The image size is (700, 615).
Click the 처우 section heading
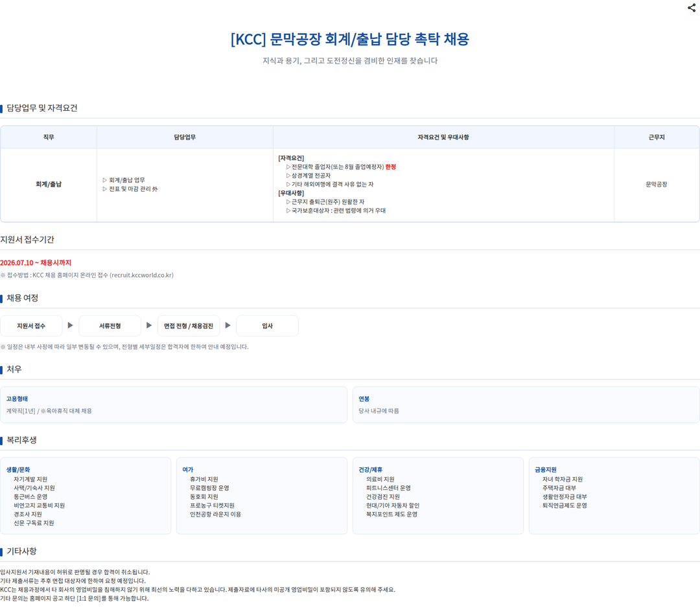pyautogui.click(x=14, y=369)
